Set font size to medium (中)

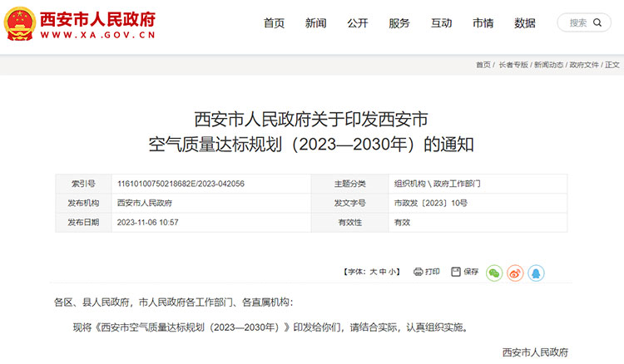pos(383,272)
